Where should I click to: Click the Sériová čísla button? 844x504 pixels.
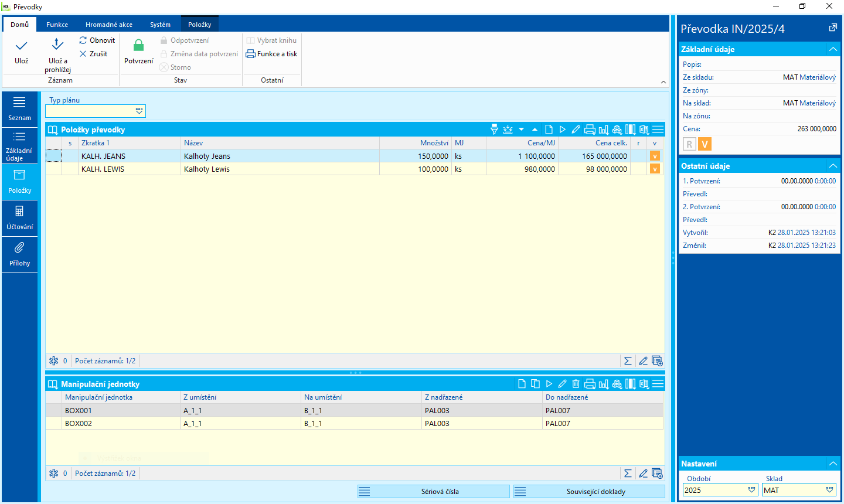point(434,492)
